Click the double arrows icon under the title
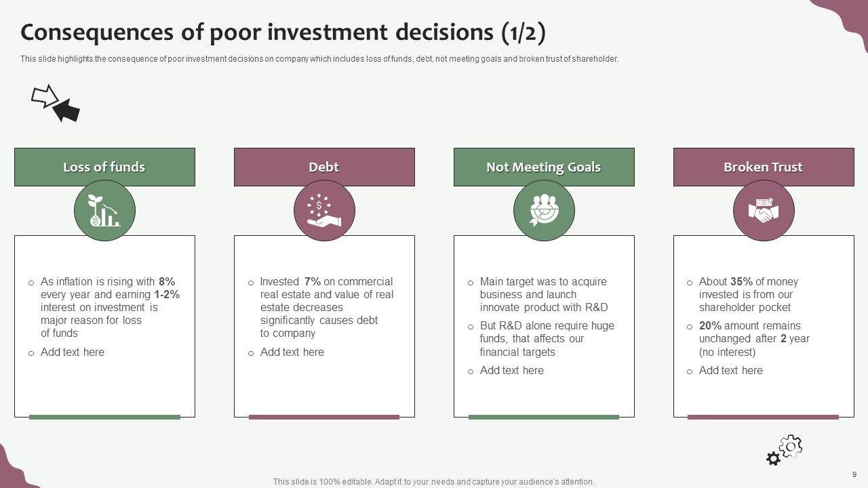Screen dimensions: 868x488 coord(56,104)
